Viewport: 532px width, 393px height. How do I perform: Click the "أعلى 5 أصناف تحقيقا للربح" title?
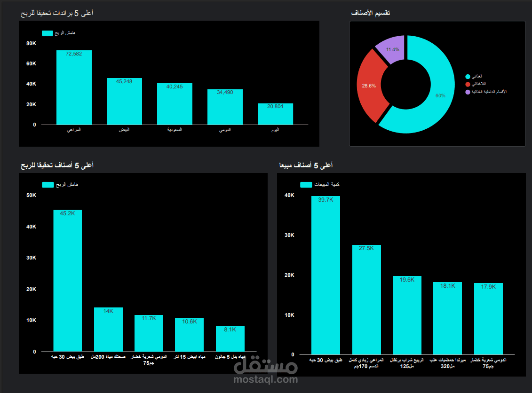57,165
